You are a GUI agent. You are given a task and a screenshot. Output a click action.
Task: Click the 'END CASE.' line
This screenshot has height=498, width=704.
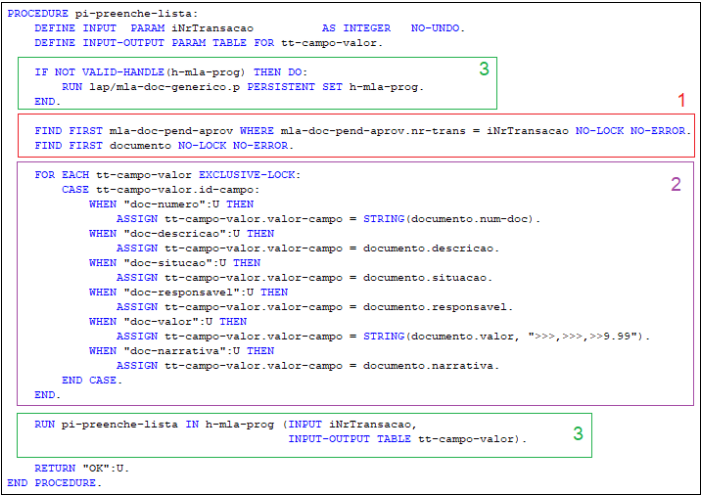click(x=92, y=380)
